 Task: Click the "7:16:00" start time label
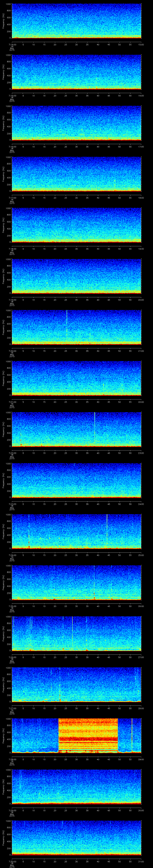pyautogui.click(x=12, y=147)
